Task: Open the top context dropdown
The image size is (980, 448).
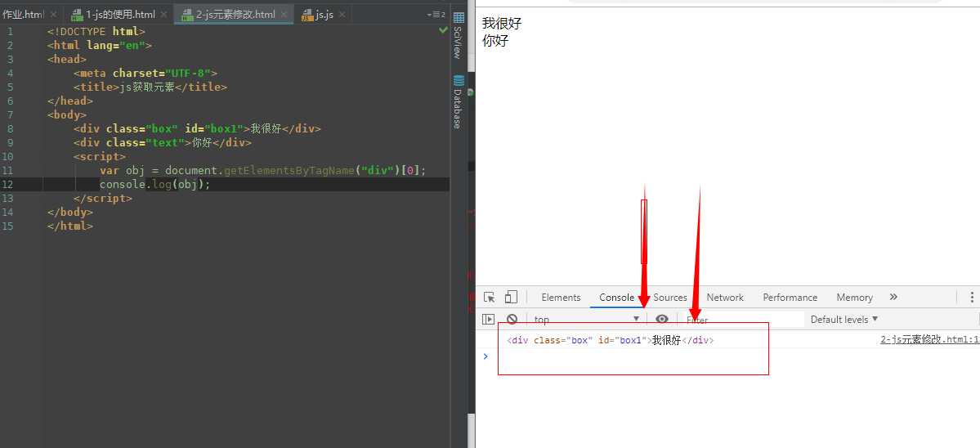Action: (587, 320)
